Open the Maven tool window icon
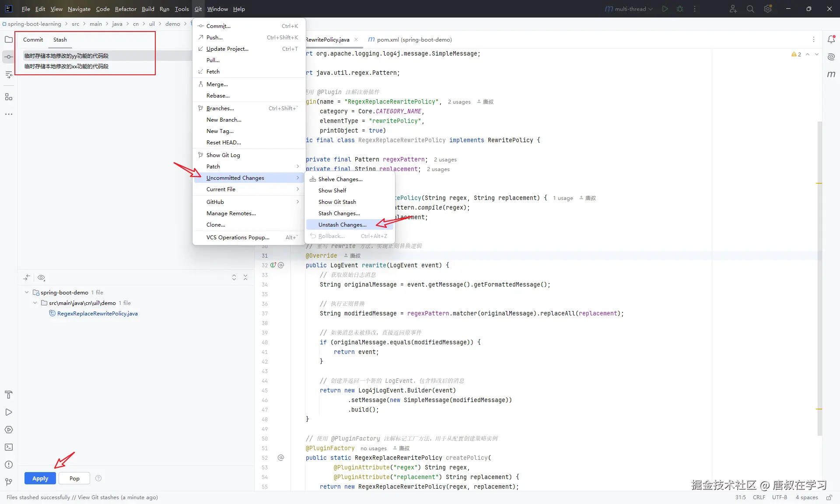The image size is (840, 504). [x=831, y=74]
